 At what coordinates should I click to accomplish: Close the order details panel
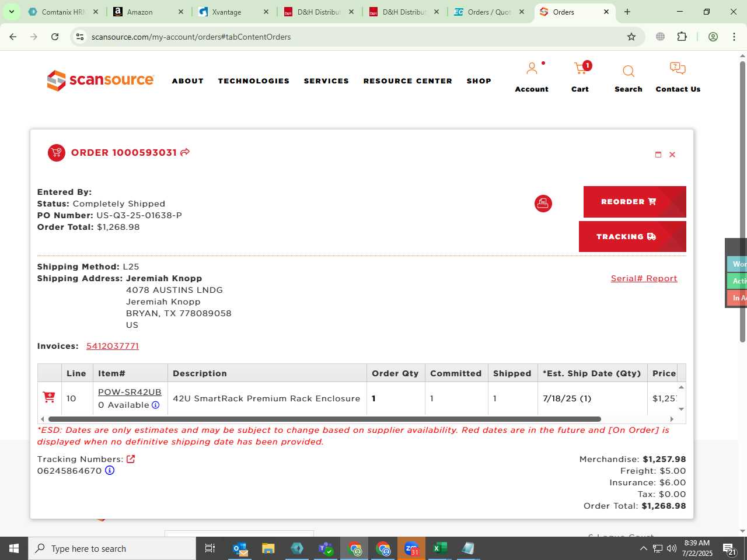point(672,155)
